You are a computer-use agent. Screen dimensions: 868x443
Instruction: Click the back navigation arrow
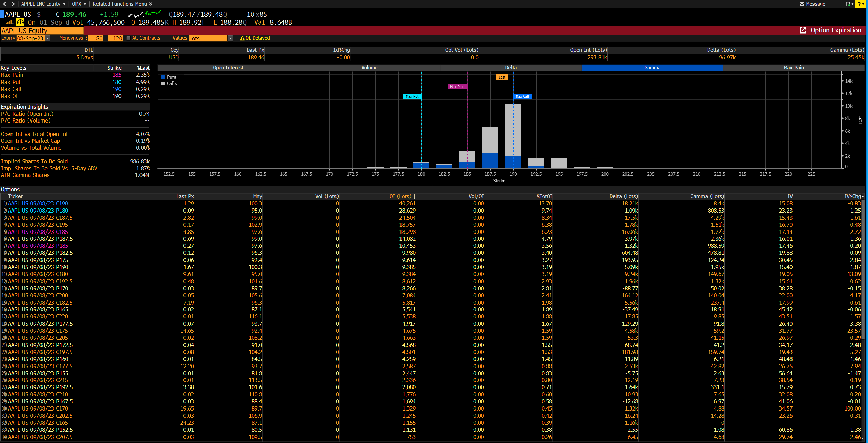[4, 4]
